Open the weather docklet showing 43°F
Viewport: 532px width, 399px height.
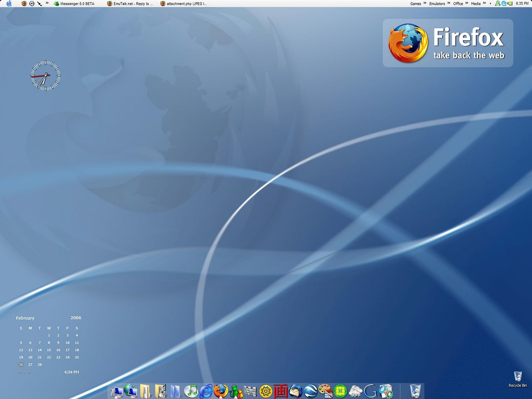pyautogui.click(x=356, y=391)
